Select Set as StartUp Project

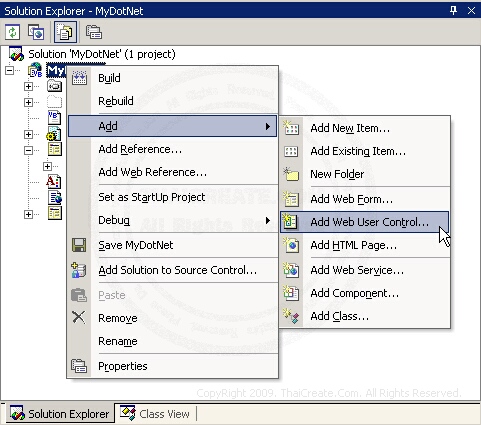(x=173, y=197)
